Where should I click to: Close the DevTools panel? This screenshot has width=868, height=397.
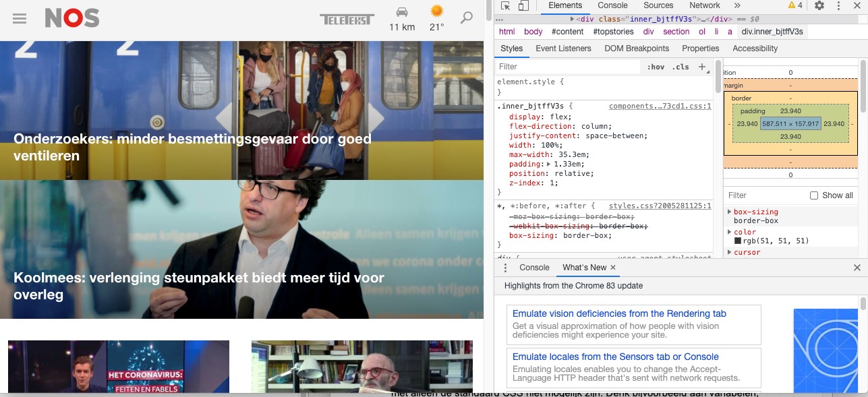[857, 5]
